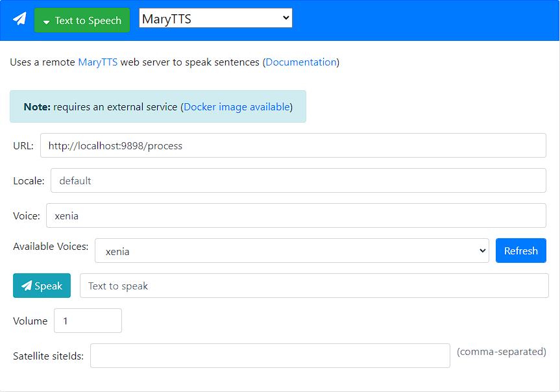The width and height of the screenshot is (560, 392).
Task: Focus the Text to speak field
Action: click(x=314, y=286)
